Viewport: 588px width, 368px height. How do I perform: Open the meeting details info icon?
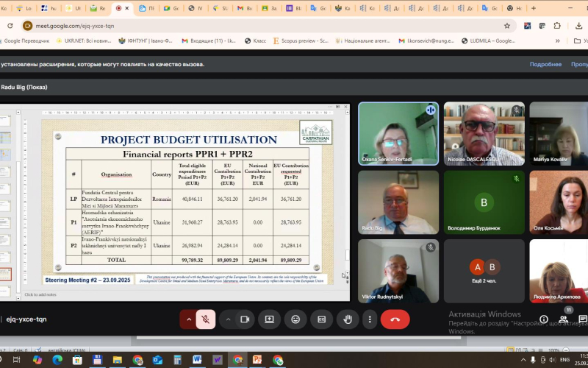coord(544,319)
